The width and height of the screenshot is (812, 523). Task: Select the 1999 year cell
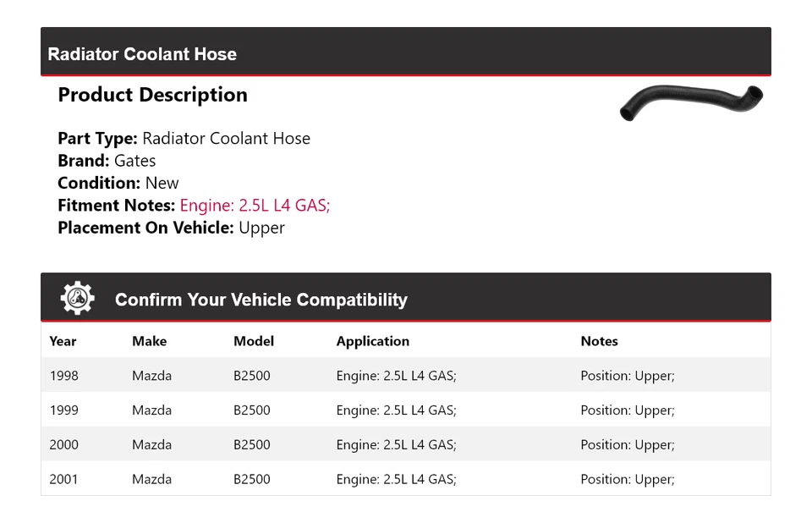pos(63,410)
